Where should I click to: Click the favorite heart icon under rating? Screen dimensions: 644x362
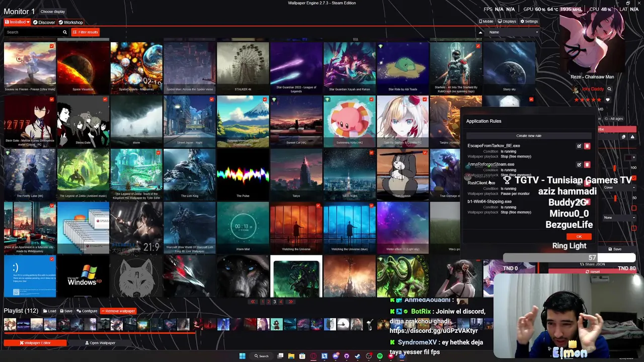click(607, 100)
